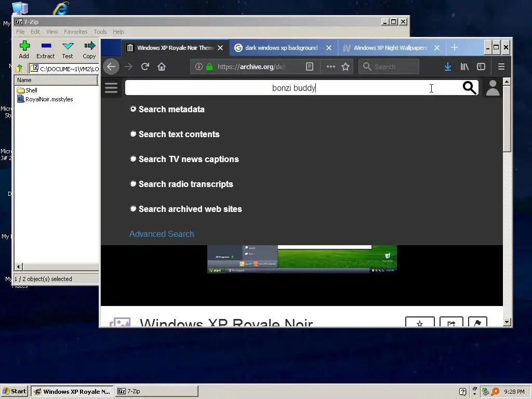The image size is (532, 399).
Task: Open Firefox downloads arrow
Action: pos(448,66)
